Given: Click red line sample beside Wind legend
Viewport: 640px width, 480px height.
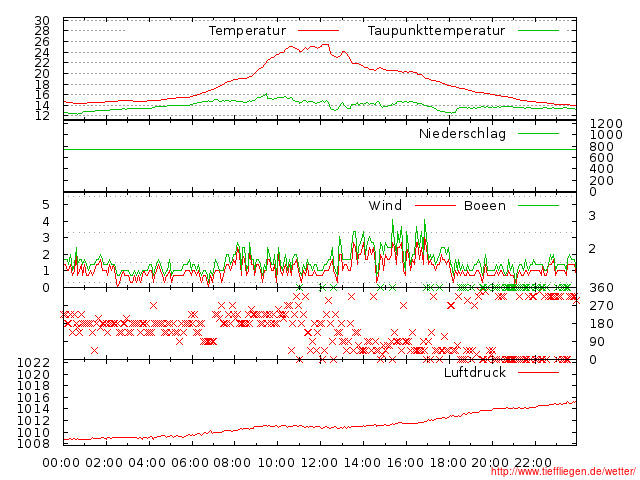Looking at the screenshot, I should (x=435, y=205).
